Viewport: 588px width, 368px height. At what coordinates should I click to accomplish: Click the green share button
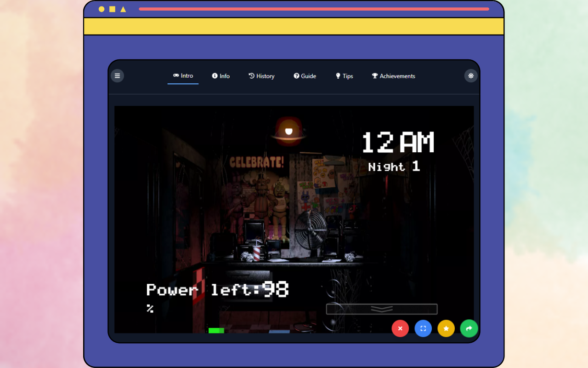(x=469, y=328)
